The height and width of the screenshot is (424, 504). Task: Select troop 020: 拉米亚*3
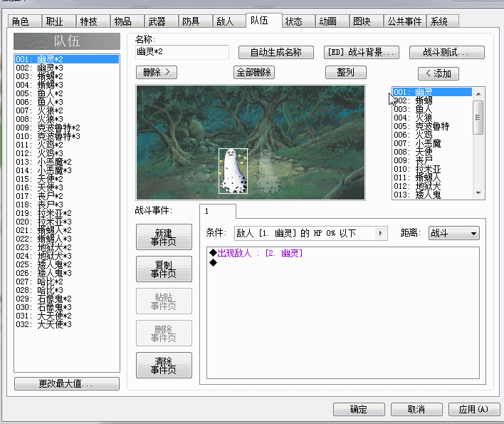66,222
